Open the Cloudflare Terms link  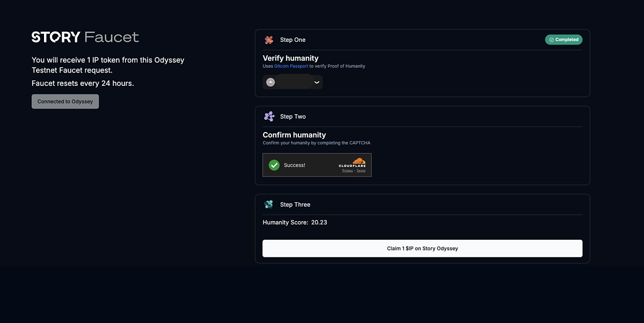[x=361, y=171]
